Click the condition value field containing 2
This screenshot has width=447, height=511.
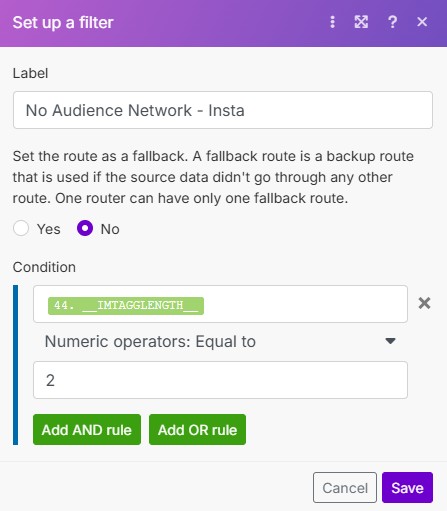[x=220, y=380]
